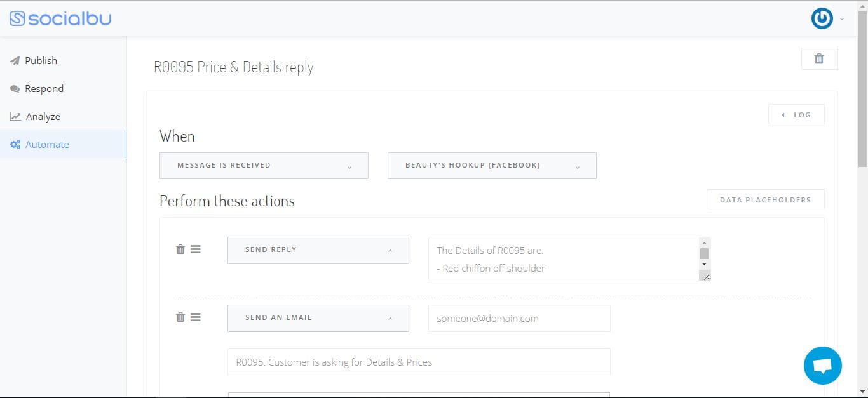Navigate to Analyze in the sidebar

click(43, 117)
